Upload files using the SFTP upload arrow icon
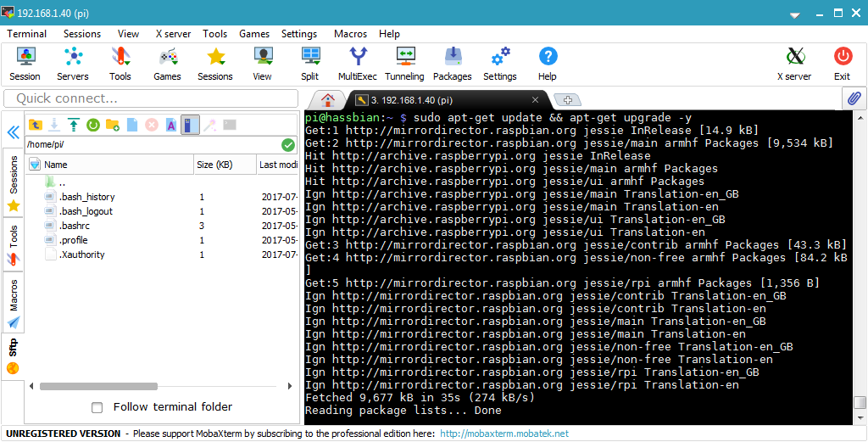This screenshot has width=868, height=442. [x=73, y=126]
